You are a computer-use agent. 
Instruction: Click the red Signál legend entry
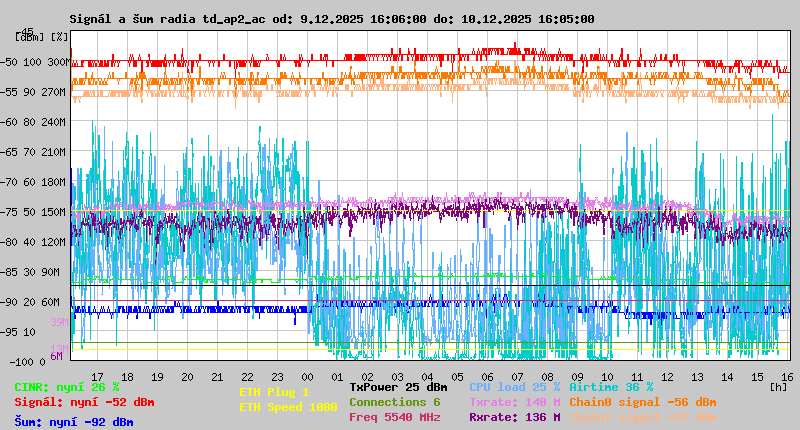pos(84,402)
